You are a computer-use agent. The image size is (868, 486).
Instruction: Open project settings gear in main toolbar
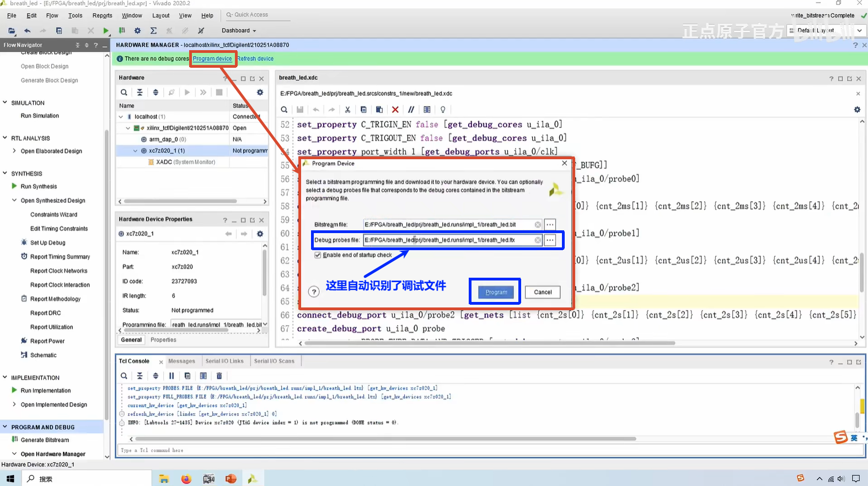point(137,31)
